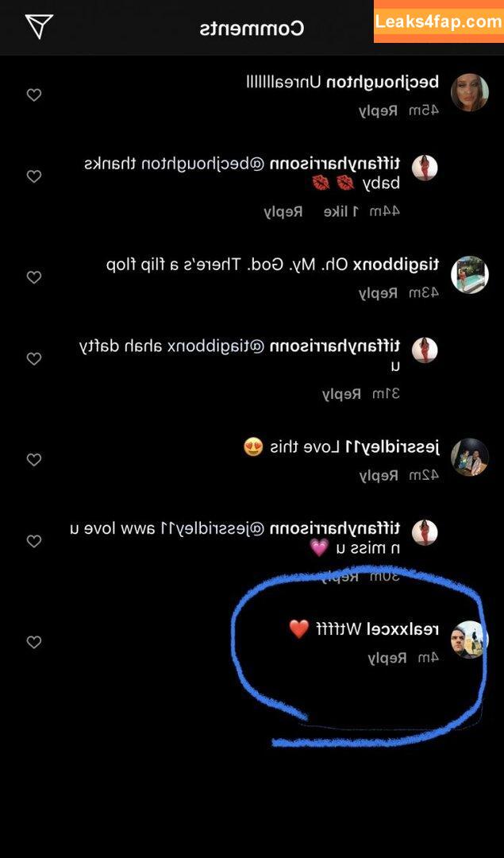This screenshot has width=504, height=858.
Task: Open jessridley11's profile avatar
Action: [x=470, y=457]
